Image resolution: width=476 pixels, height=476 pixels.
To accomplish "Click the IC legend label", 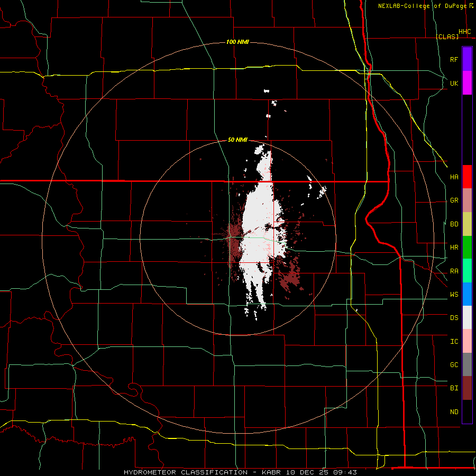I will click(454, 342).
